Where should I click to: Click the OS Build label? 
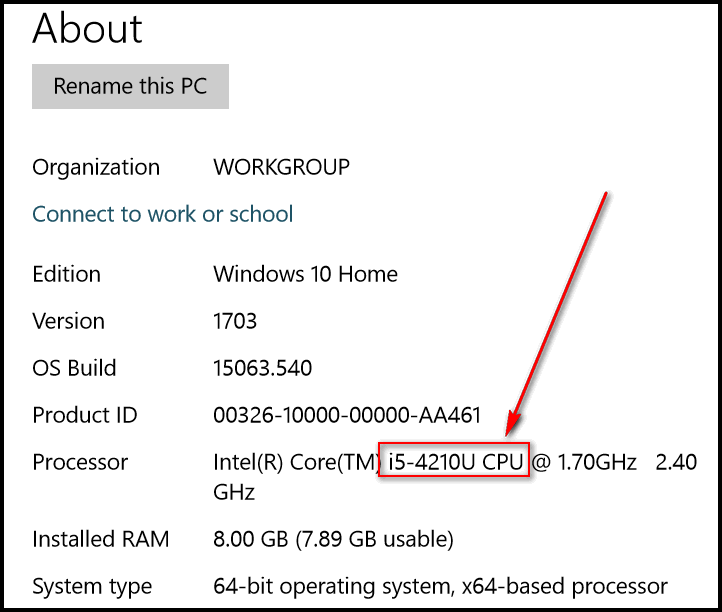click(74, 368)
